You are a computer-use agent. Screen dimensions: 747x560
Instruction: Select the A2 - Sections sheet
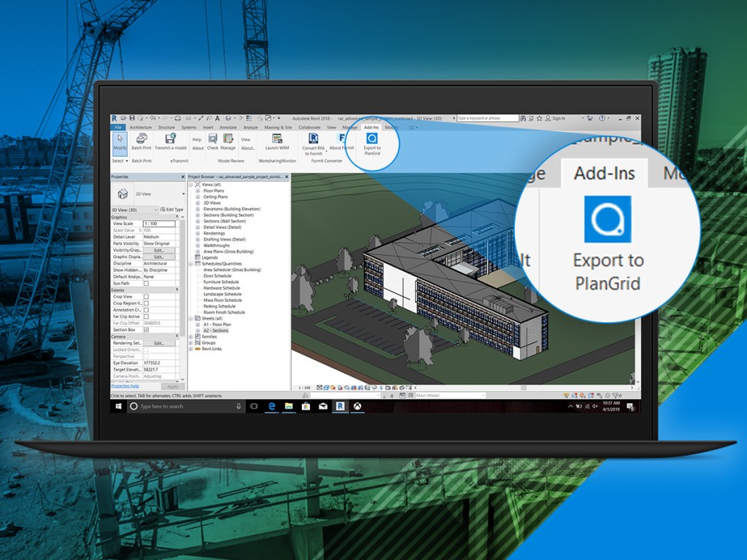[216, 330]
